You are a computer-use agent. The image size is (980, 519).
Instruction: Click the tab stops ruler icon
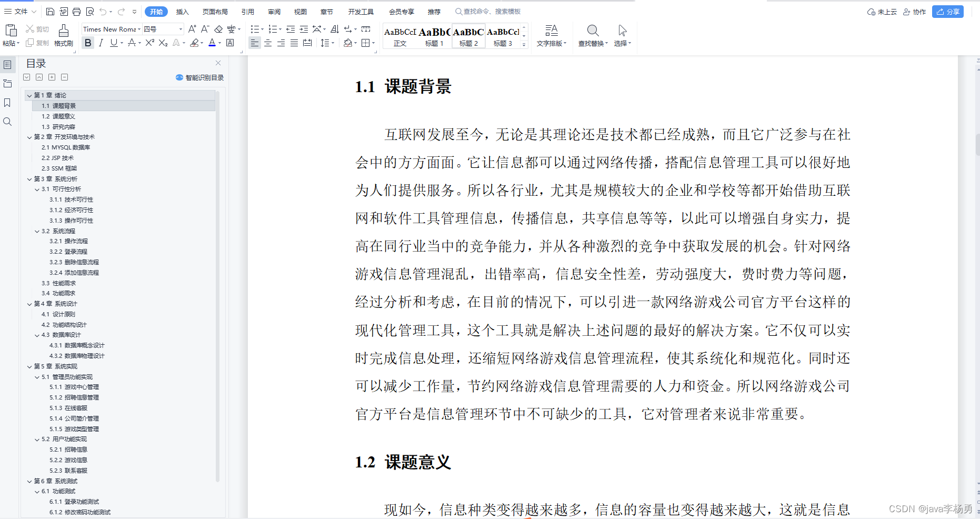[366, 29]
